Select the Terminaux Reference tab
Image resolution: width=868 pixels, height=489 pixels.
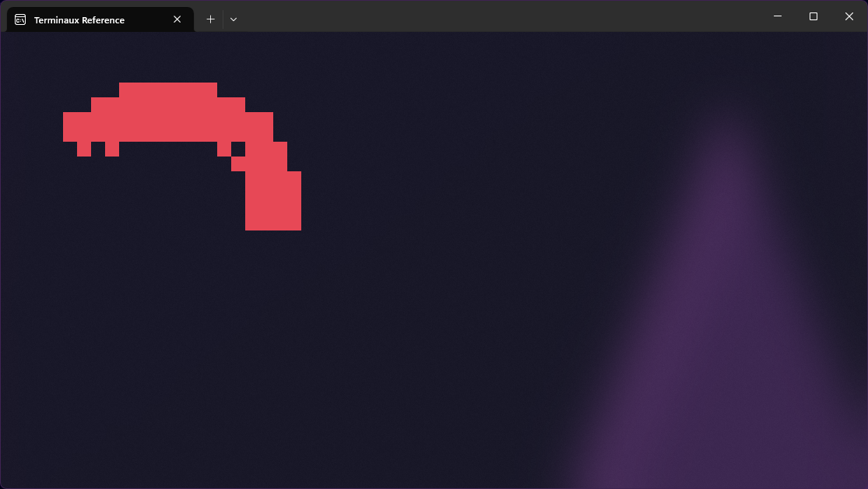86,19
